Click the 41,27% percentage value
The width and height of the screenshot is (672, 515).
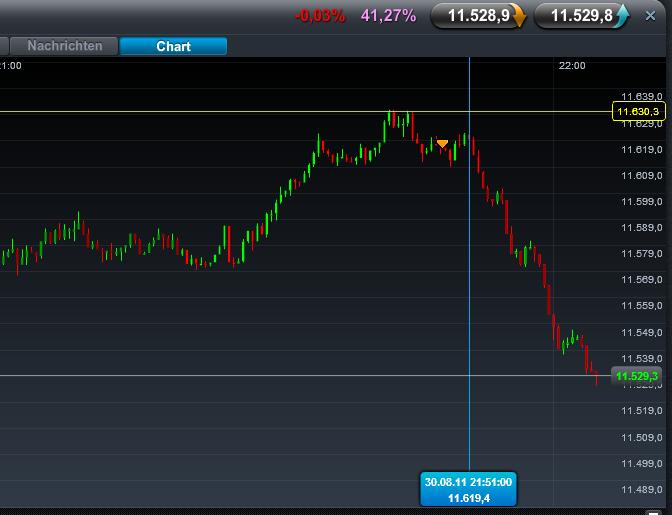388,16
